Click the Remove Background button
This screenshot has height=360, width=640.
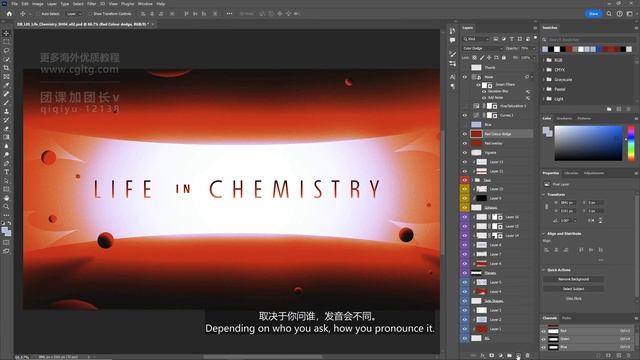tap(573, 279)
